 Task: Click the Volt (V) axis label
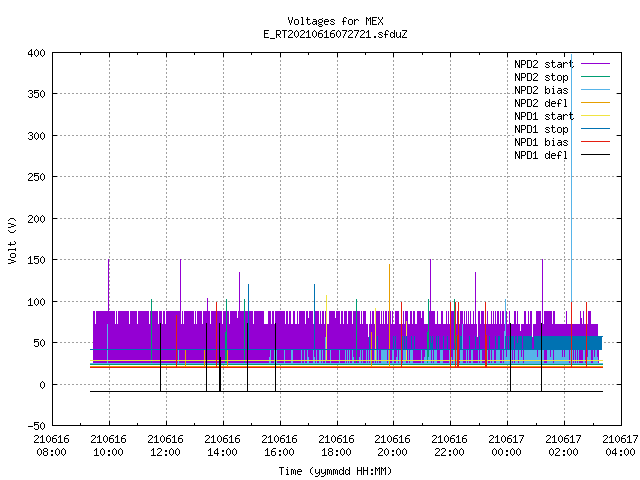(12, 240)
